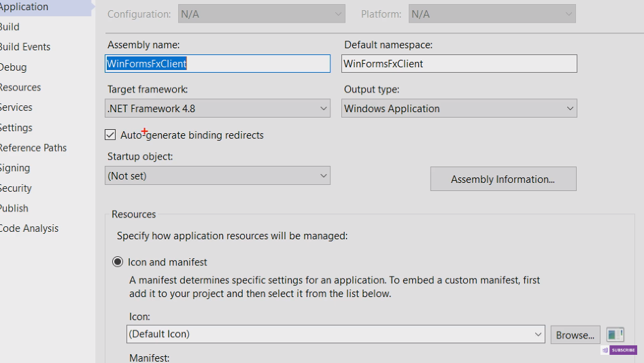
Task: Click the Default namespace input field
Action: 459,64
